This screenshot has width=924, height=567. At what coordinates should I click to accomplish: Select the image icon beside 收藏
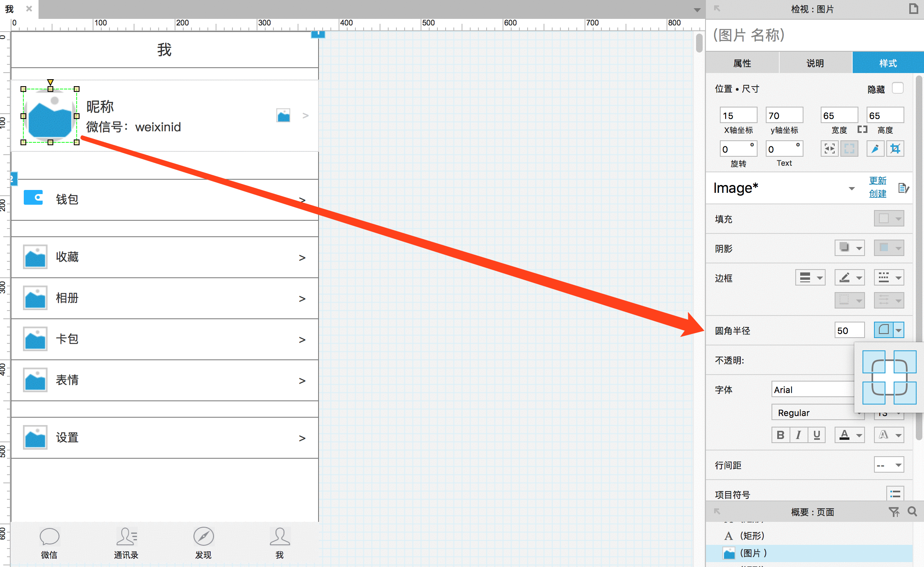tap(35, 257)
